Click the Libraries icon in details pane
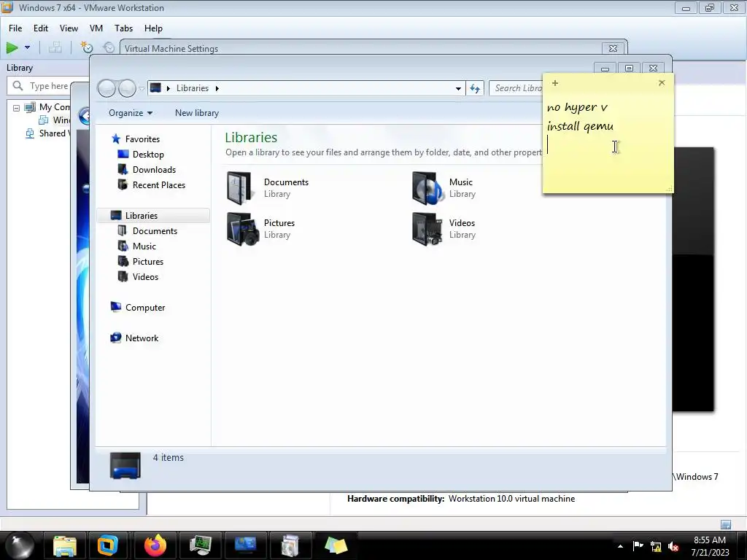This screenshot has height=560, width=747. coord(125,465)
